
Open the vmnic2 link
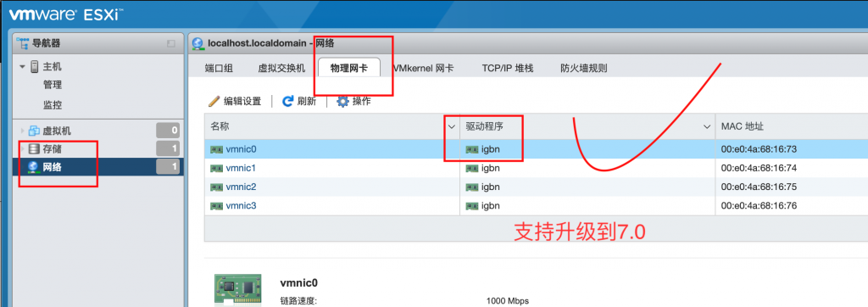(241, 187)
